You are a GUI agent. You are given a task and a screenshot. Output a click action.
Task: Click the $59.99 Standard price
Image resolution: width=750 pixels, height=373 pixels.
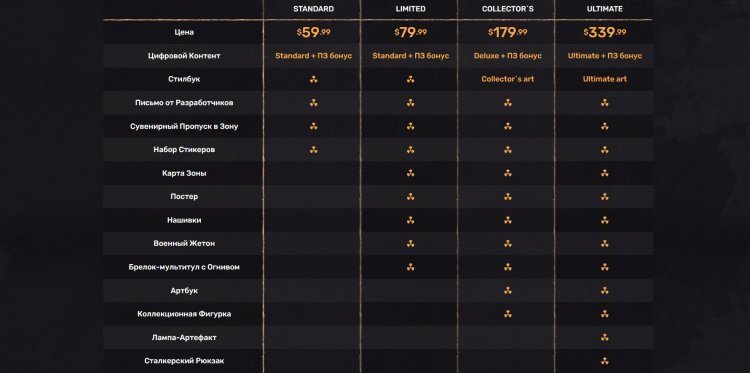click(313, 33)
